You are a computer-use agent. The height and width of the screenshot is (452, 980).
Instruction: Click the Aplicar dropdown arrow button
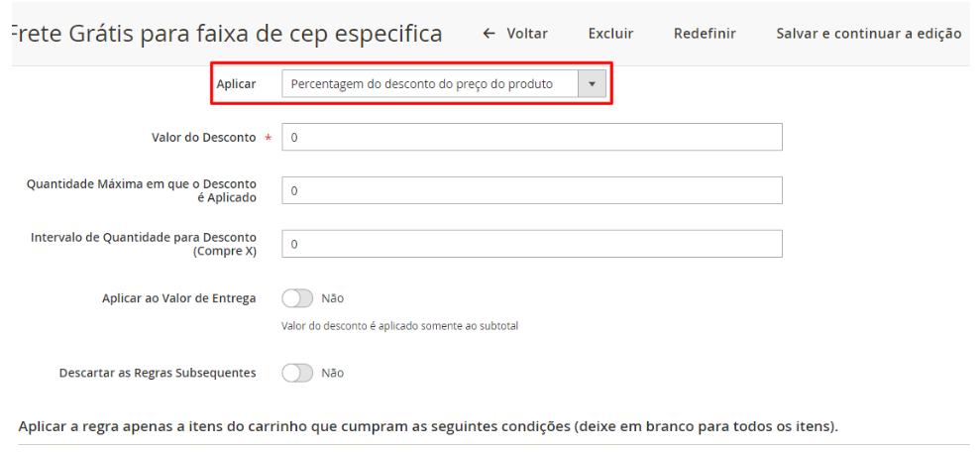point(592,84)
